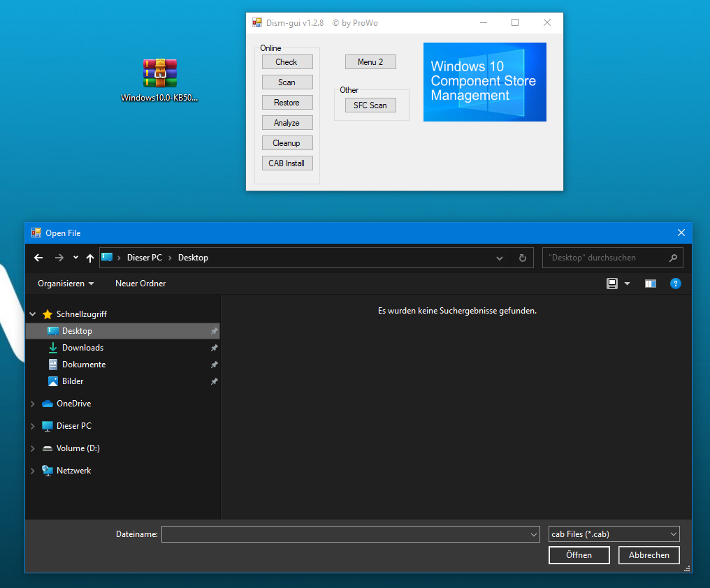Click the Restore button in Dism-gui
710x588 pixels.
(287, 103)
